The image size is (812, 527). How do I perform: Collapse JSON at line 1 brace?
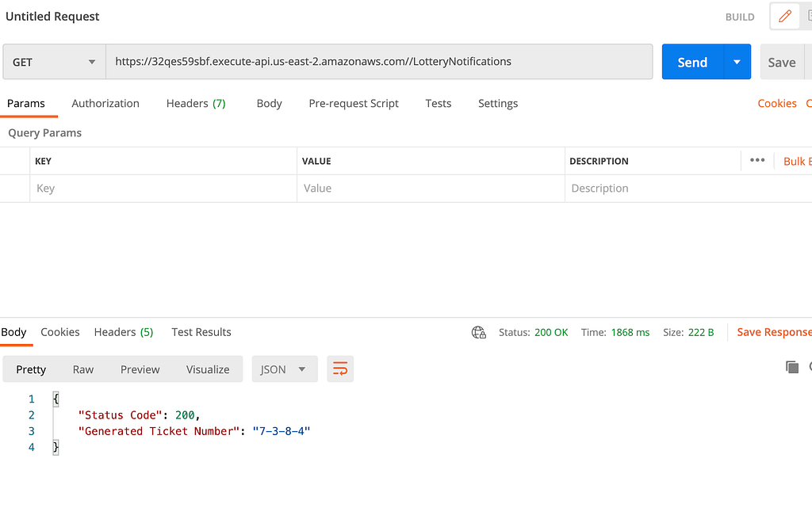(56, 399)
